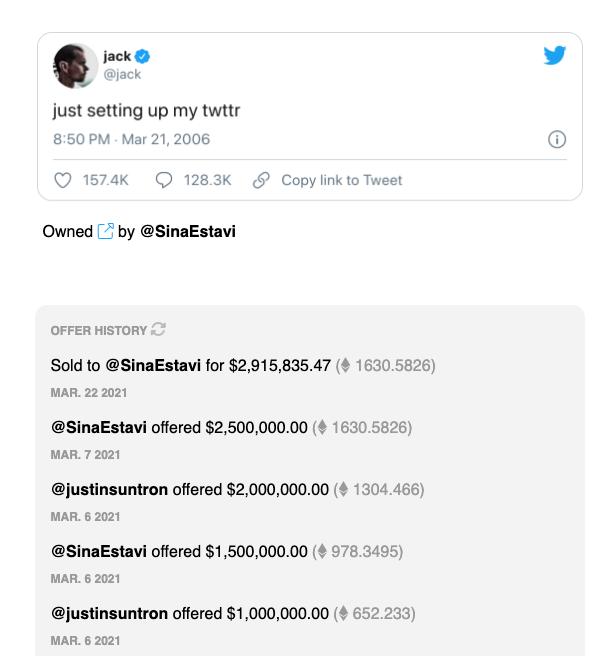Image resolution: width=615 pixels, height=656 pixels.
Task: Click the blue verified badge
Action: [x=143, y=57]
